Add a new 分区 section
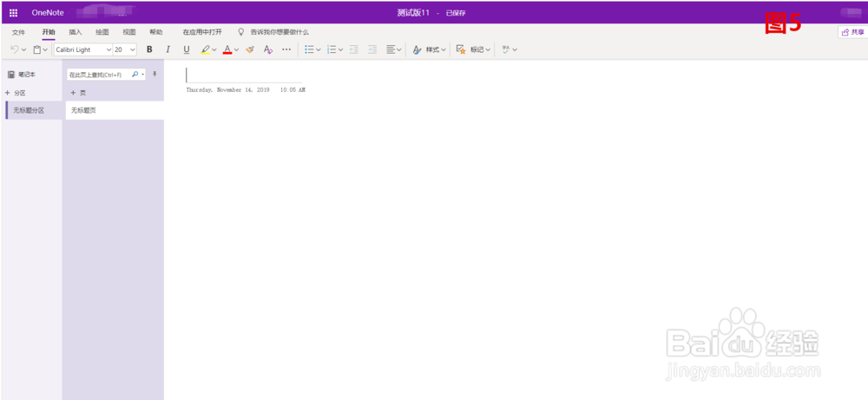 [16, 93]
